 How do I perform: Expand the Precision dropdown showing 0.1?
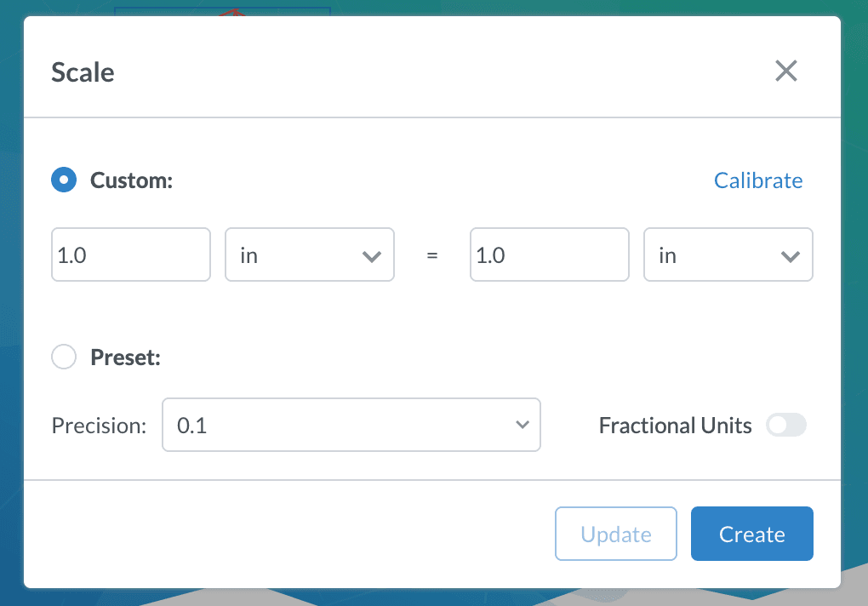[351, 425]
